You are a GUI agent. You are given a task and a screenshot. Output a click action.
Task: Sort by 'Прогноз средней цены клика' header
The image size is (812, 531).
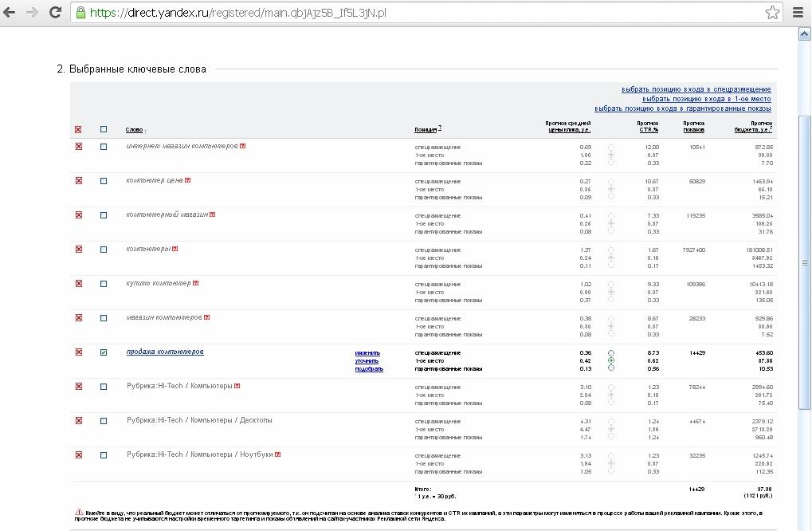tap(567, 127)
